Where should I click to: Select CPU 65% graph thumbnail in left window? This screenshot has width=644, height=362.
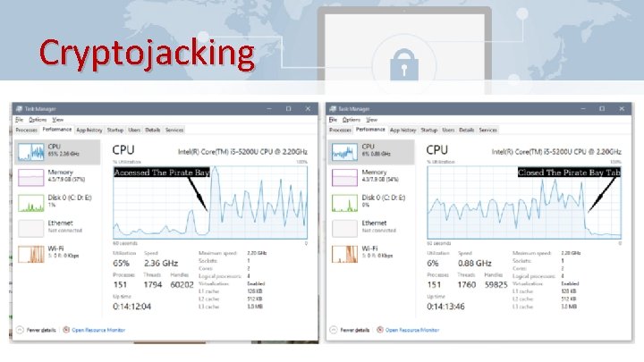[x=30, y=152]
